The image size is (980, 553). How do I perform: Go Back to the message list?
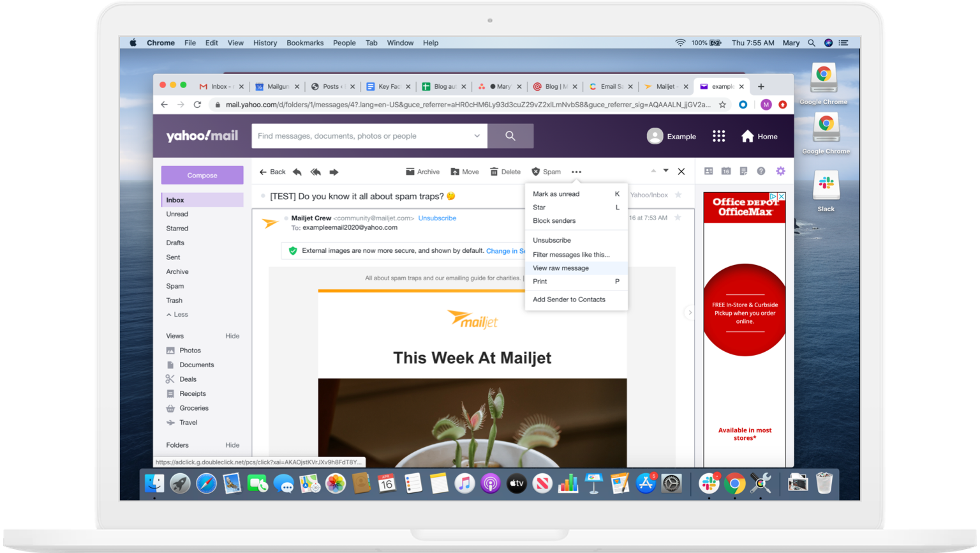point(272,172)
